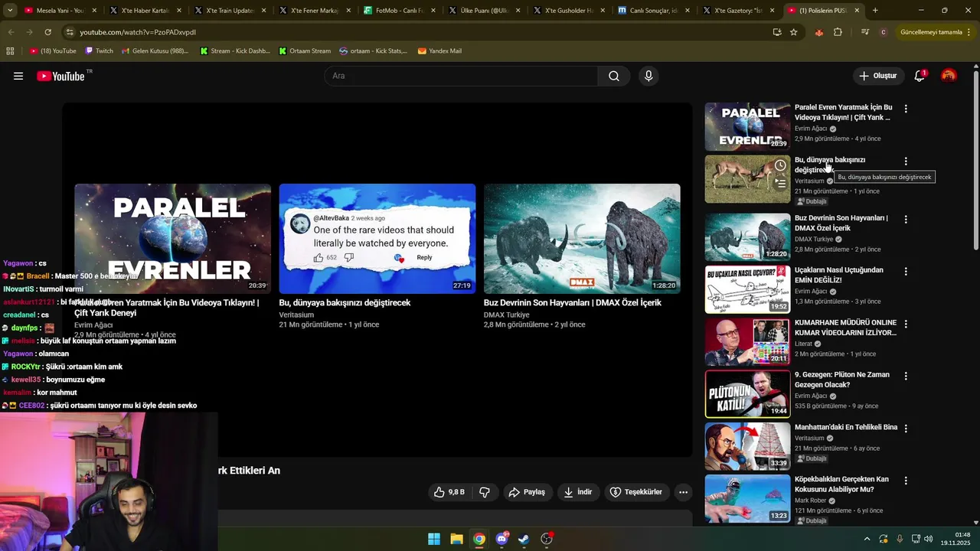Start voice search with the microphone icon

(648, 76)
